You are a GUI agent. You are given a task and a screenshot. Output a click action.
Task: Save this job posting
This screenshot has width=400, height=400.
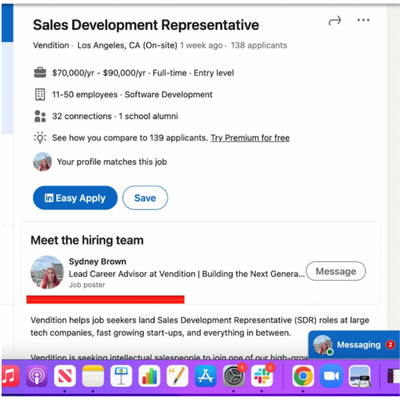pos(145,198)
